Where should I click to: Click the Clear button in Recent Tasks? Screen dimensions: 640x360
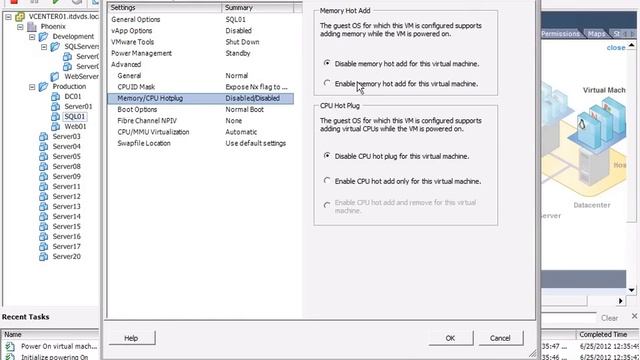click(609, 318)
